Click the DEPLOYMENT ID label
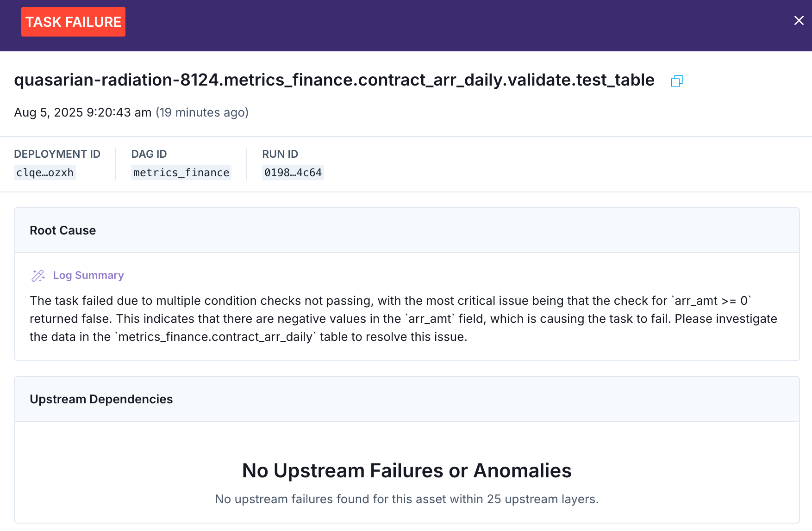 click(x=57, y=154)
